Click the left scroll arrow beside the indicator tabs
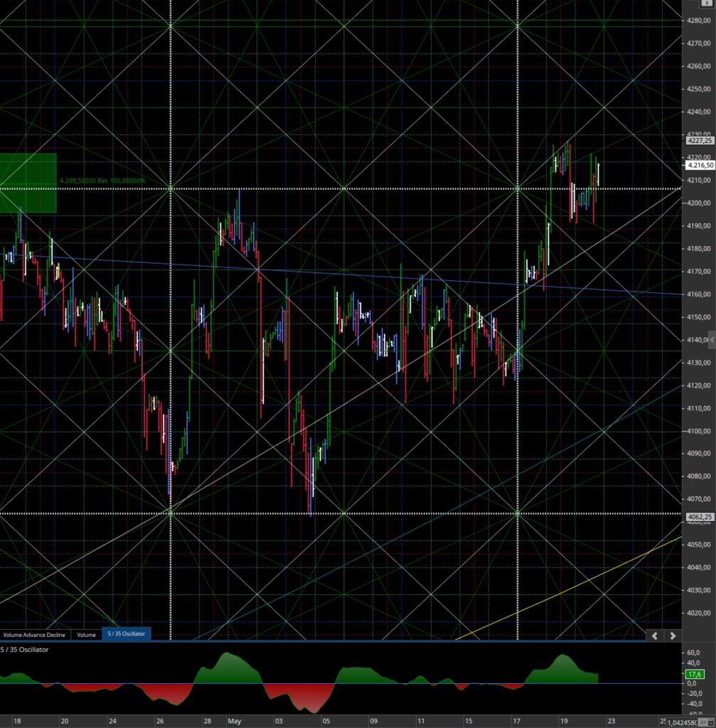Image resolution: width=716 pixels, height=728 pixels. click(x=655, y=636)
